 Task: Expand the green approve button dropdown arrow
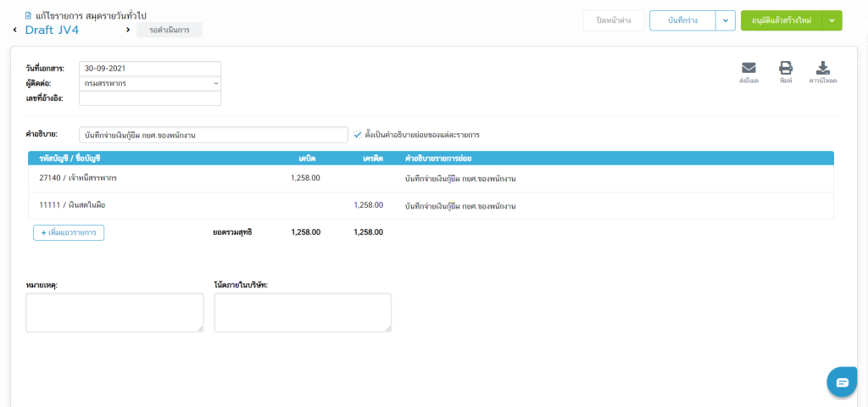[x=832, y=20]
